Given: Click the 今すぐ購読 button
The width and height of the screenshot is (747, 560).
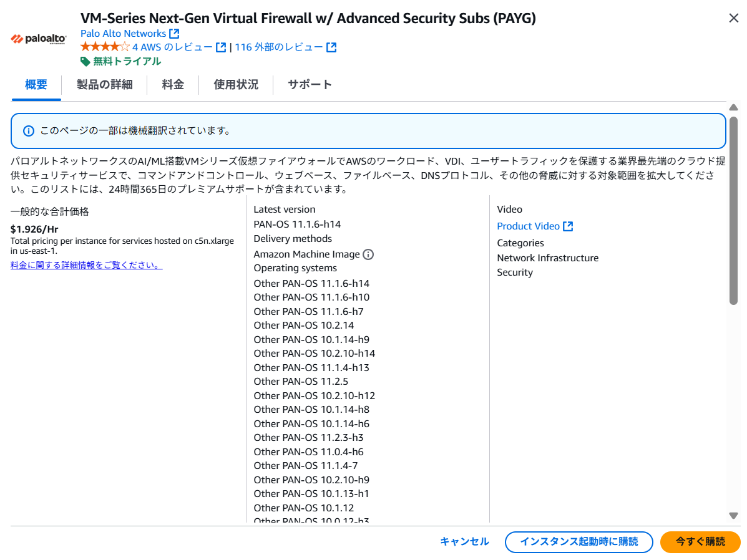Looking at the screenshot, I should pos(700,542).
